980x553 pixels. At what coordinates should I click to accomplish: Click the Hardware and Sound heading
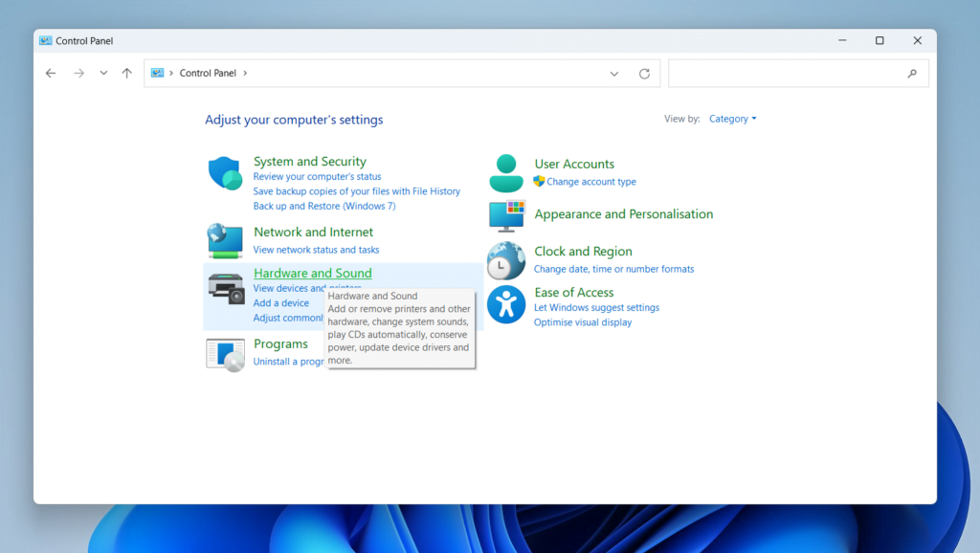coord(312,274)
